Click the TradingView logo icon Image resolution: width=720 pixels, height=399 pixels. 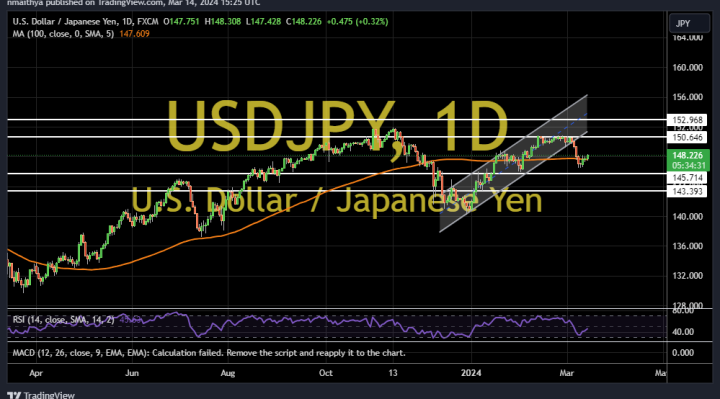coord(14,395)
